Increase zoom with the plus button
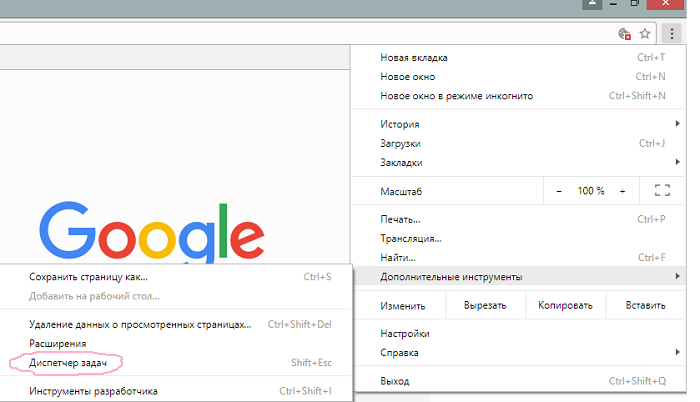 click(622, 191)
